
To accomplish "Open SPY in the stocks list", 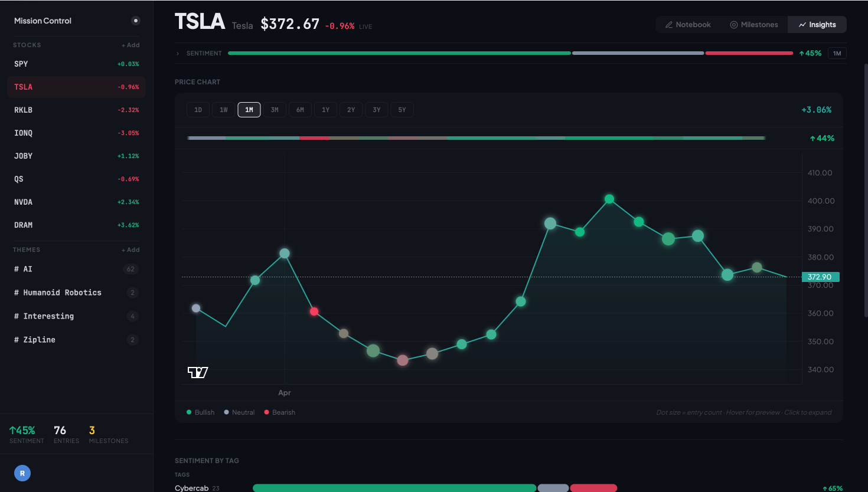I will pyautogui.click(x=76, y=64).
